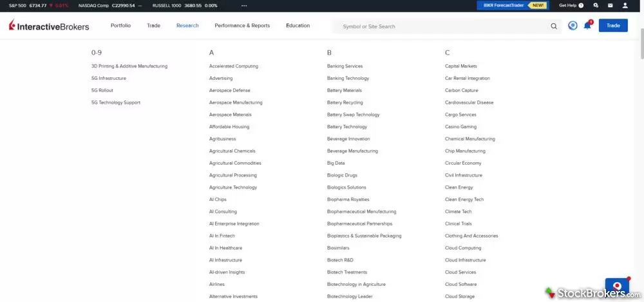644x302 pixels.
Task: Open the AI Infrastructure theme
Action: pos(225,260)
